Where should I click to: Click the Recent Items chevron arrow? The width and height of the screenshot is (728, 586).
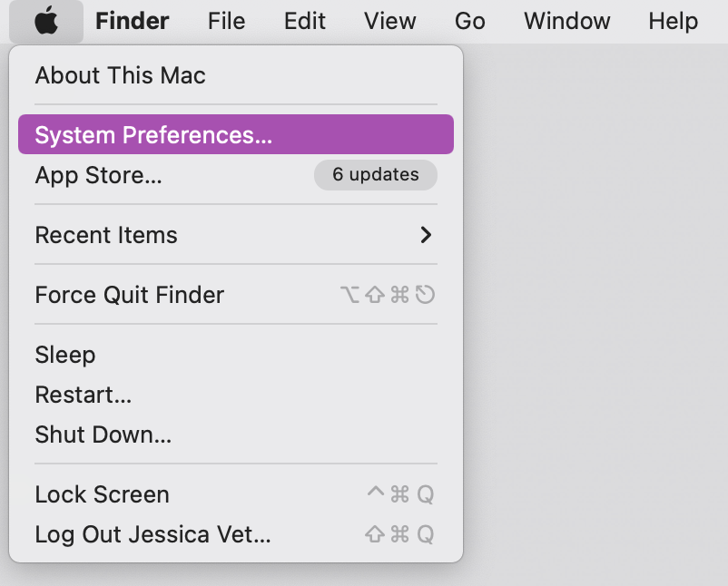(426, 235)
